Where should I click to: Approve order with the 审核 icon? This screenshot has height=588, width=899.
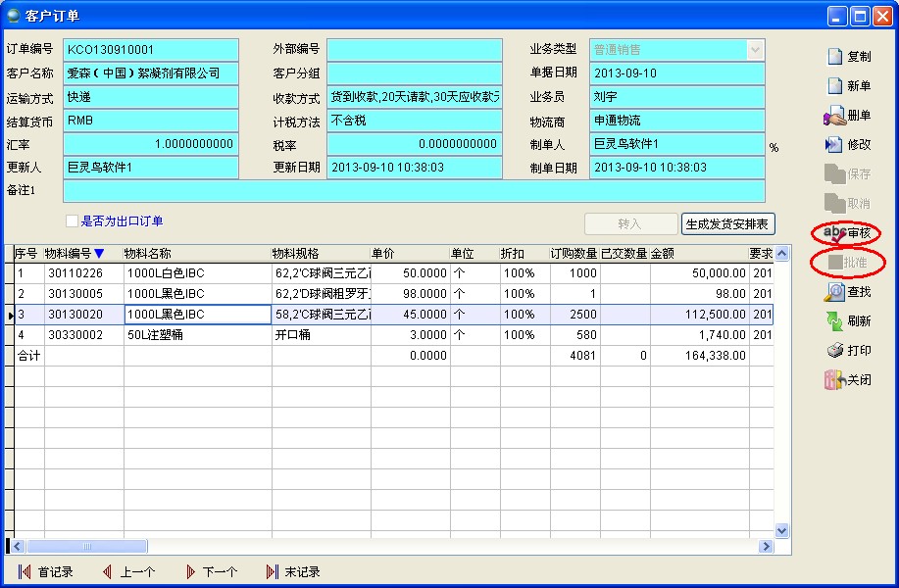coord(835,233)
